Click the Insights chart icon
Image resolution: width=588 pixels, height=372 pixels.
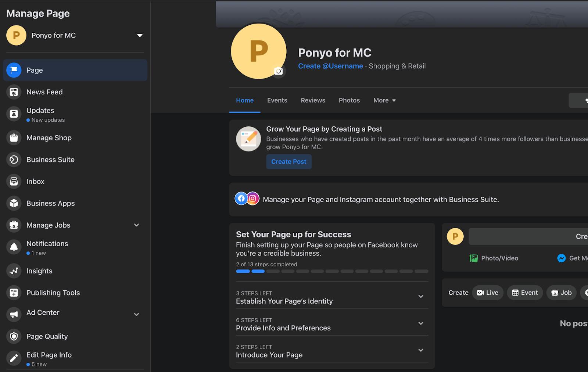14,271
